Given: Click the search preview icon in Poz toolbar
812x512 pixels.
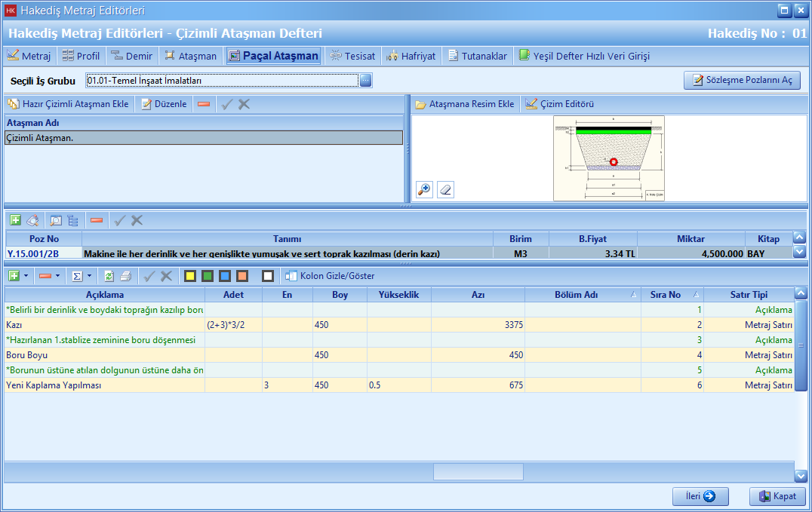Looking at the screenshot, I should [x=56, y=220].
